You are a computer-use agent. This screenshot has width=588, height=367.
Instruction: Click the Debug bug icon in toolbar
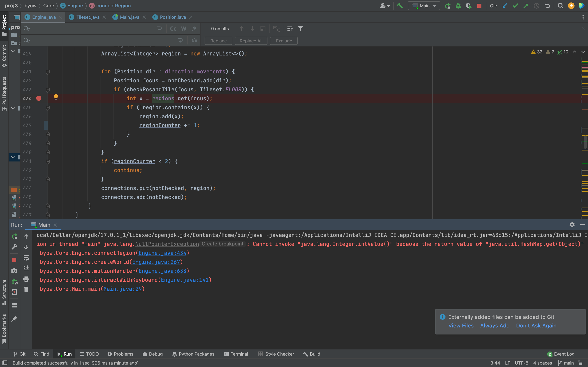458,6
